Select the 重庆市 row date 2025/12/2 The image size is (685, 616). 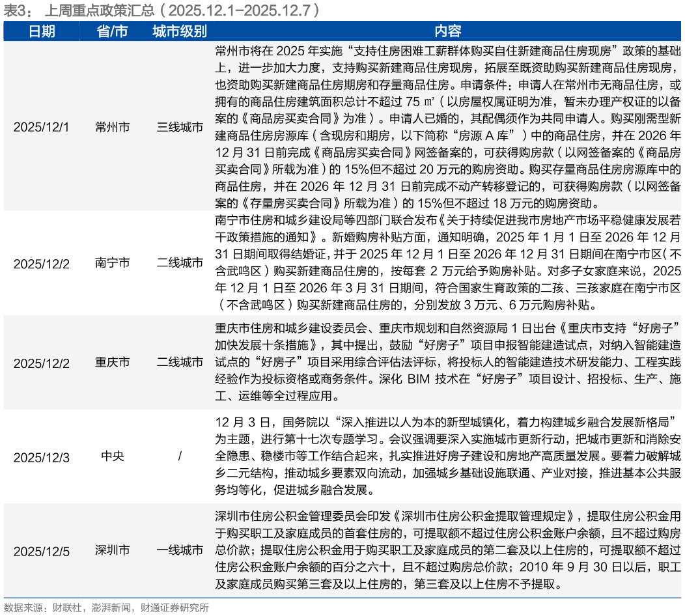point(42,363)
